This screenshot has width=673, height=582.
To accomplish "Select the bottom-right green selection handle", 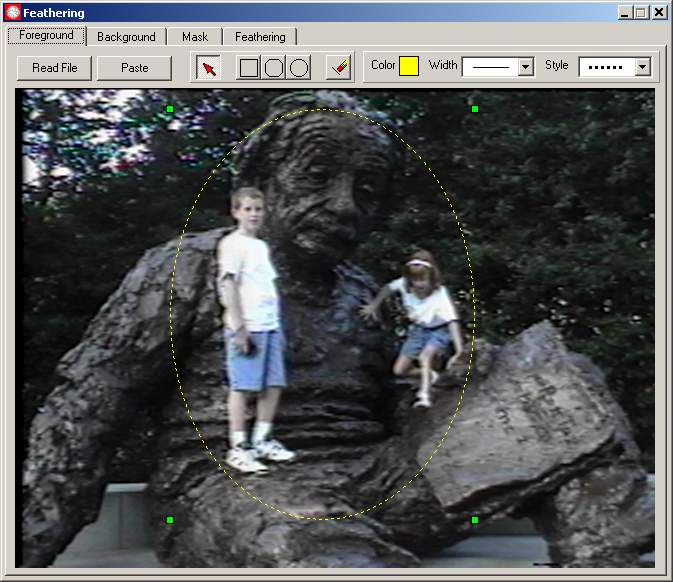I will 475,520.
